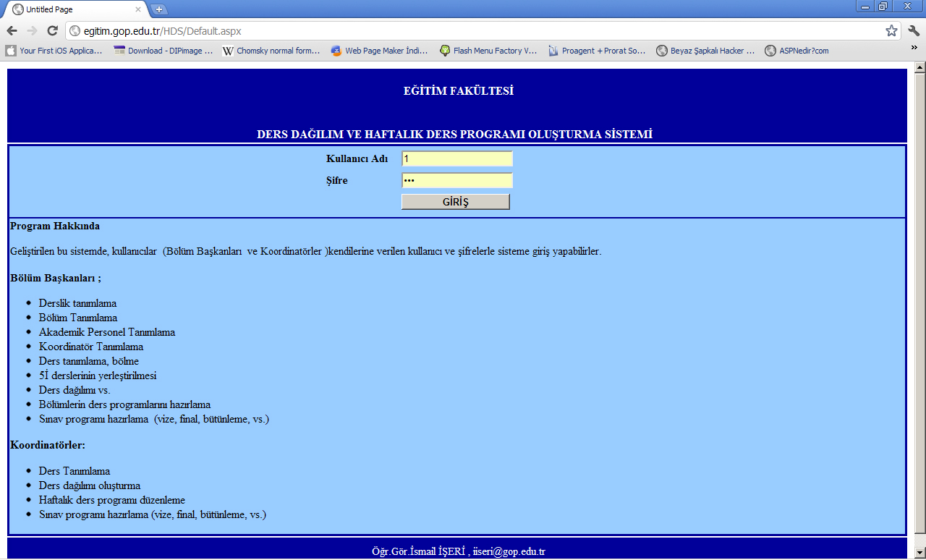Image resolution: width=926 pixels, height=560 pixels.
Task: Open a new tab with plus button
Action: click(x=159, y=9)
